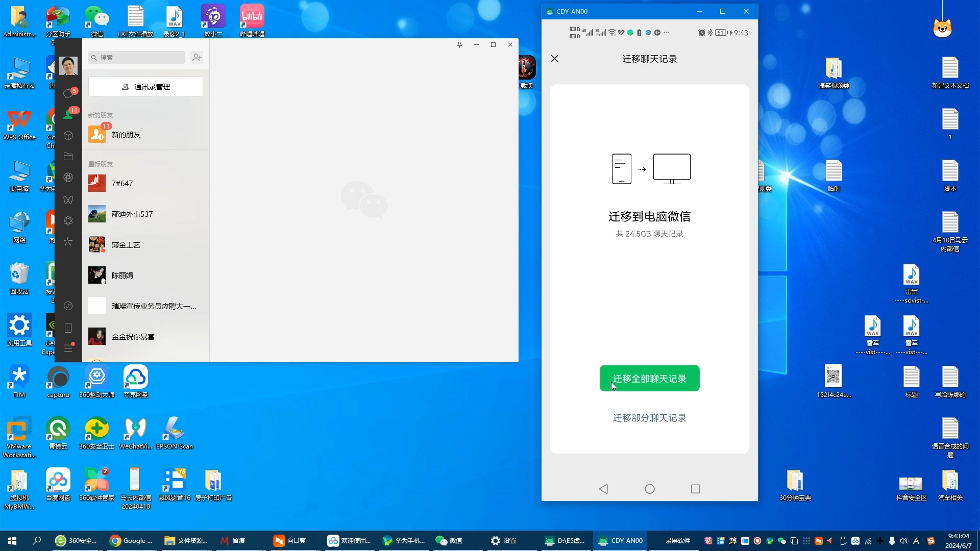Select 迁移部分聊天记录 link
This screenshot has width=980, height=551.
coord(649,418)
